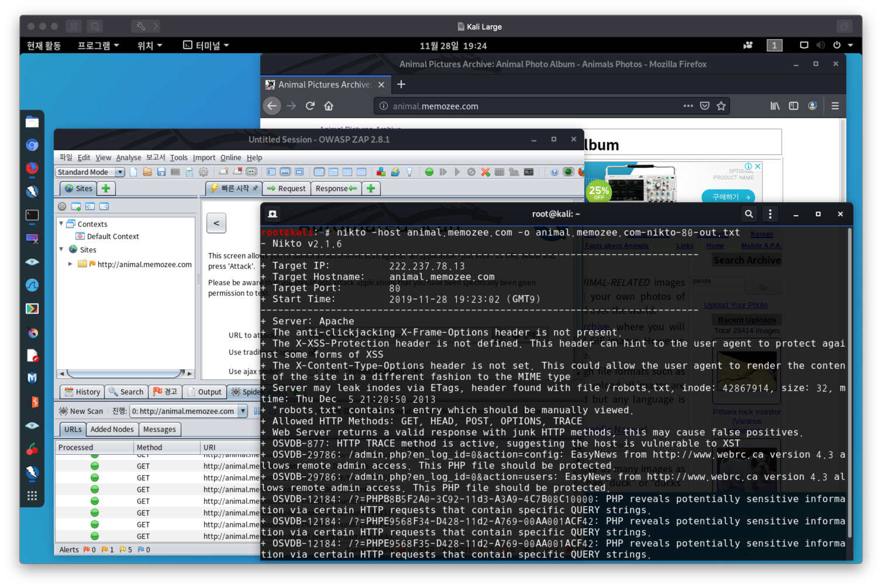Screen dimensions: 882x588
Task: Click the Processed column header
Action: pos(95,447)
